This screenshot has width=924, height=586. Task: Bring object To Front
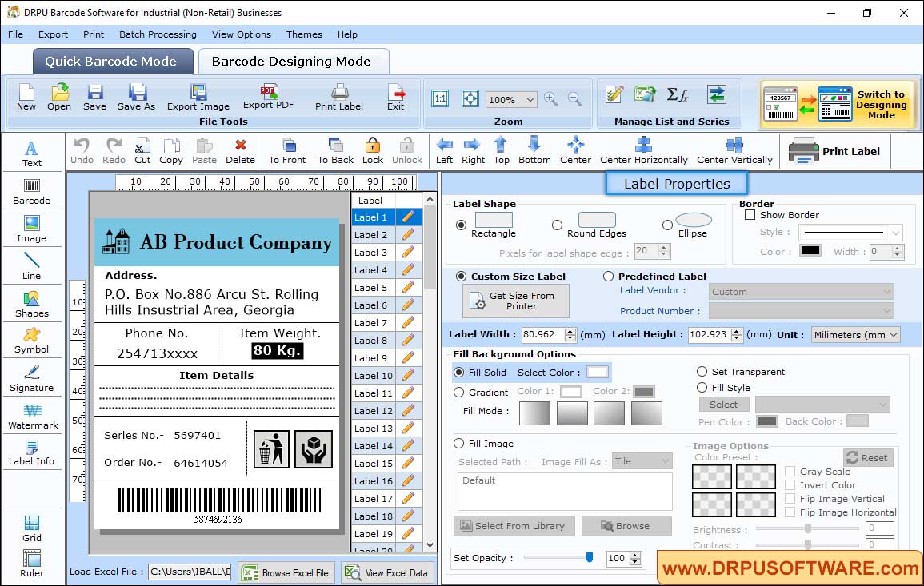coord(287,151)
